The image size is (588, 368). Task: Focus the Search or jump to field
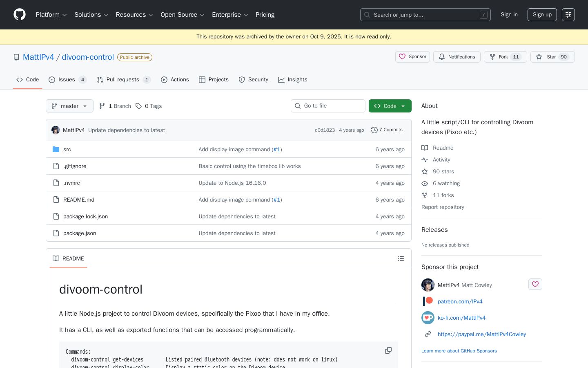425,15
